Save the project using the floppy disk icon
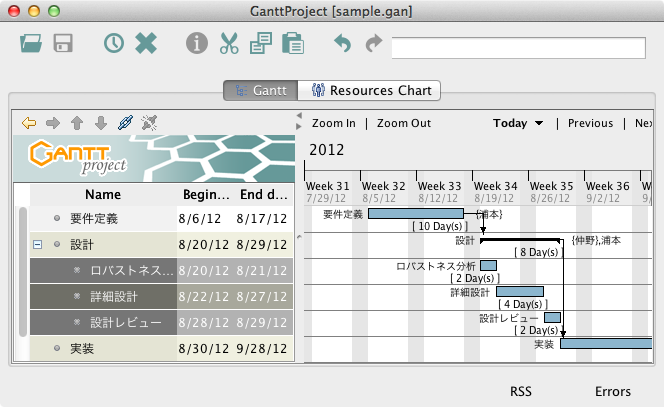Screen dimensions: 664x407 (63, 44)
